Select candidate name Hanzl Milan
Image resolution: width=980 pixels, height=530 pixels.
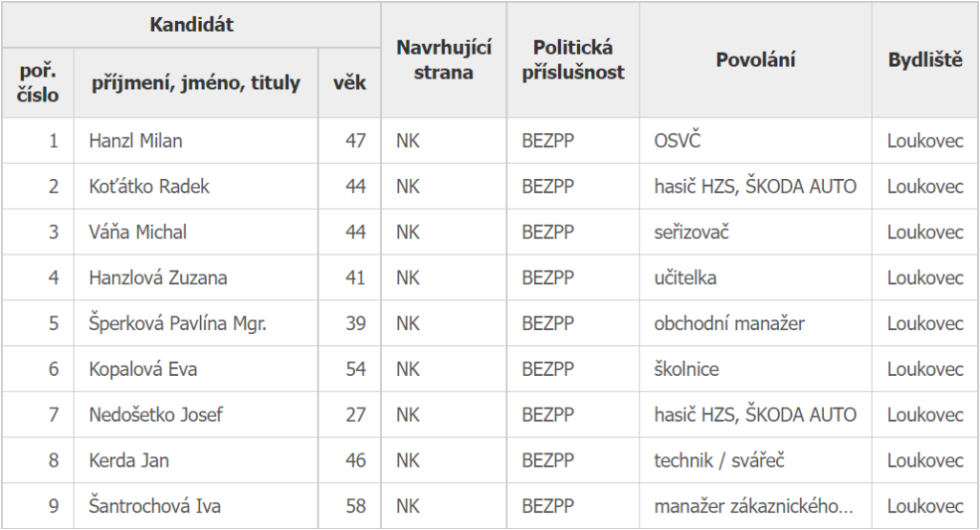tap(136, 141)
